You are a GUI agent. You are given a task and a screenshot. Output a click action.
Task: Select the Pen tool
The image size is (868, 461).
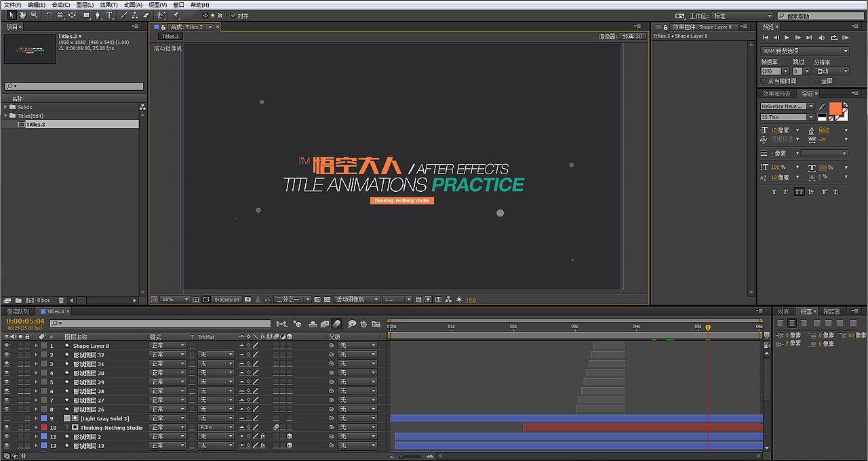click(99, 15)
